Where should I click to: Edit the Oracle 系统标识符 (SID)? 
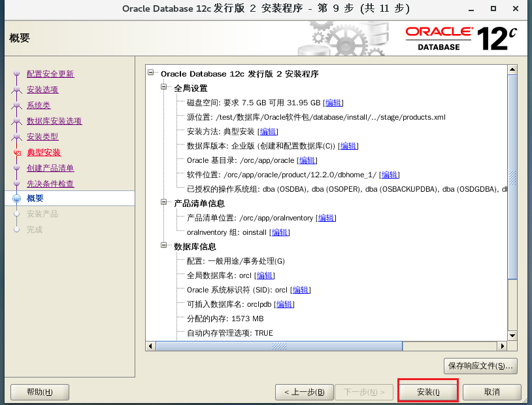pyautogui.click(x=301, y=290)
